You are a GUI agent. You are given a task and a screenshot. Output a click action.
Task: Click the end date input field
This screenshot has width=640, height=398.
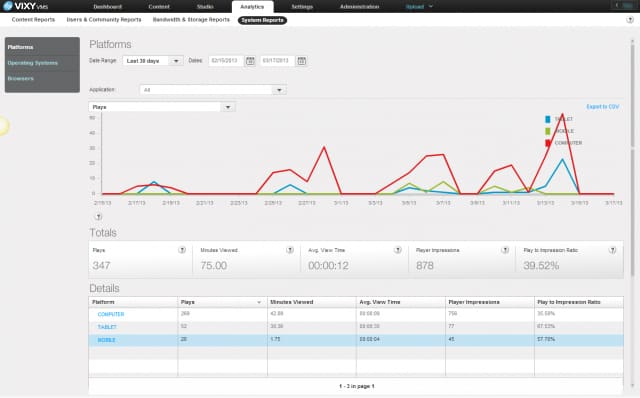pos(278,61)
